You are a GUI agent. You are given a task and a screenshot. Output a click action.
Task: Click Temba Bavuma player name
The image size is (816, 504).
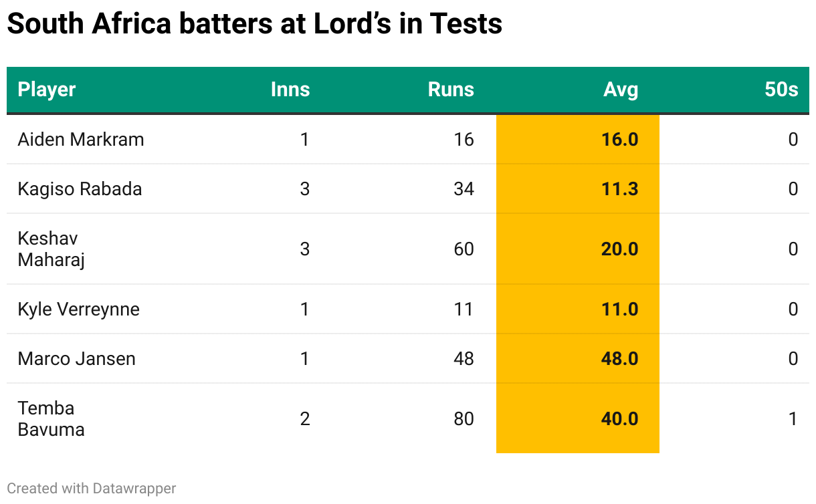tap(52, 418)
